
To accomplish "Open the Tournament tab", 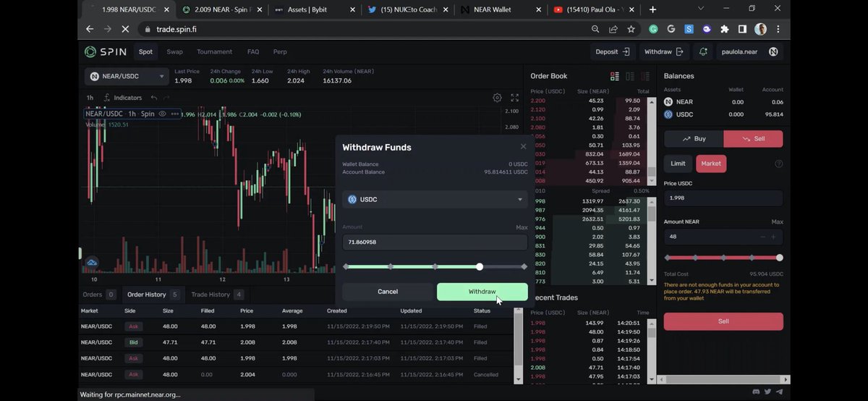I will click(x=214, y=52).
